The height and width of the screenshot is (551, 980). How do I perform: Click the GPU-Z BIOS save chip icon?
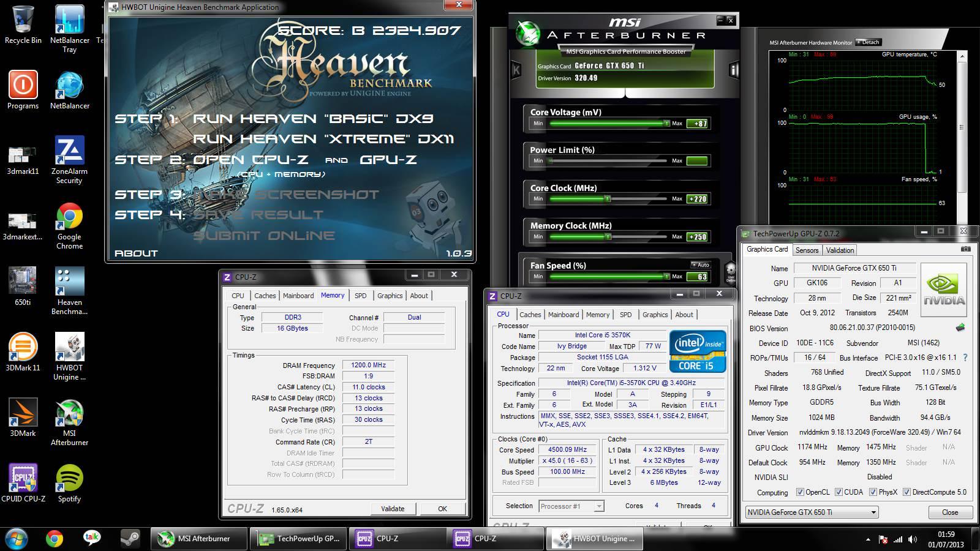tap(960, 328)
